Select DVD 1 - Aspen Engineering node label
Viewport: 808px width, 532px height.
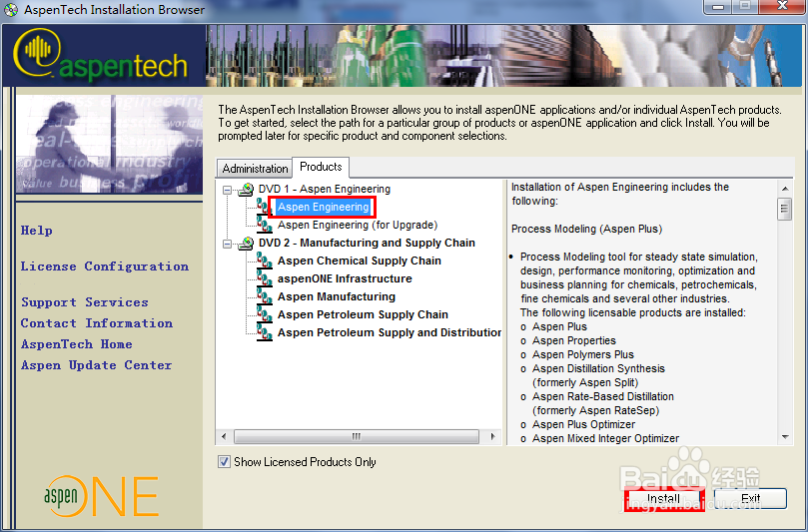325,189
